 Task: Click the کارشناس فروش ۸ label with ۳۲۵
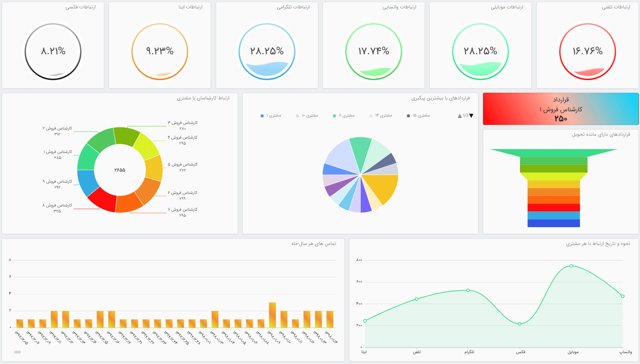[57, 208]
